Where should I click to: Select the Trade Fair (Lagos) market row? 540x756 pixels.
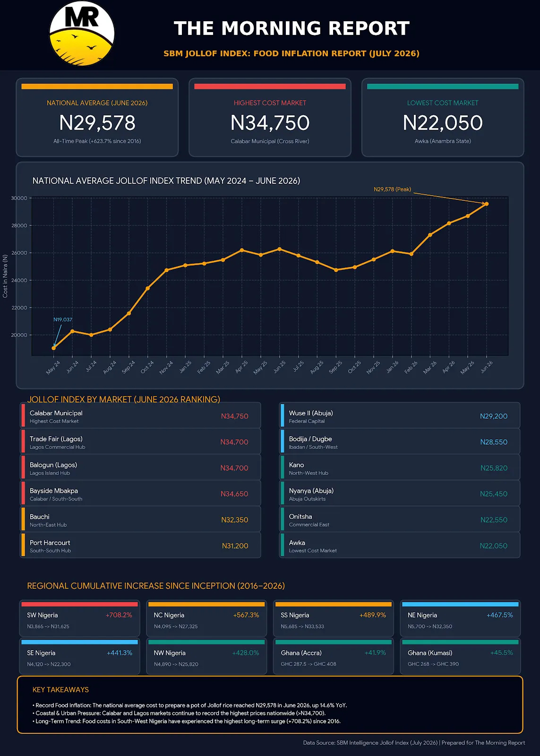[140, 442]
